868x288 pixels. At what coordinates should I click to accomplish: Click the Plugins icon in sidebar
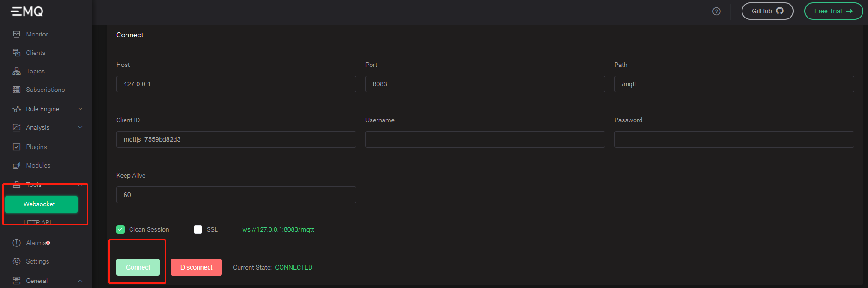click(x=17, y=147)
